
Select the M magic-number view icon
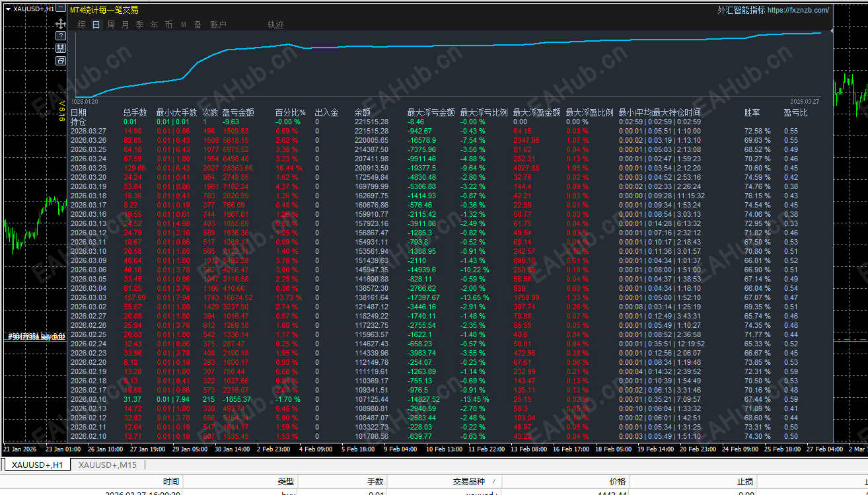[x=184, y=24]
